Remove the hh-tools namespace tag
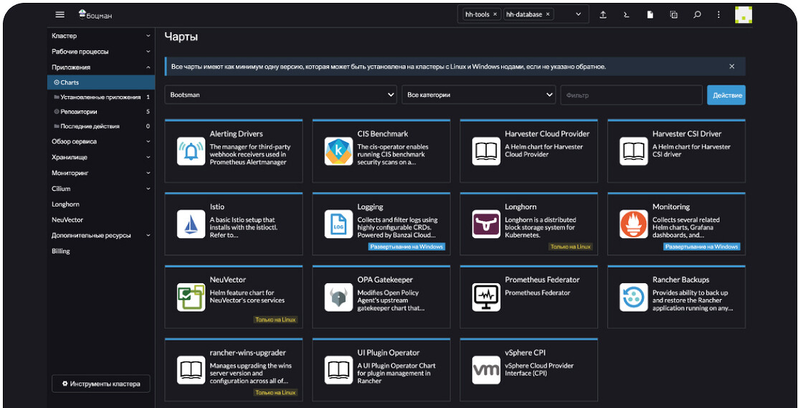The image size is (798, 408). [x=494, y=15]
